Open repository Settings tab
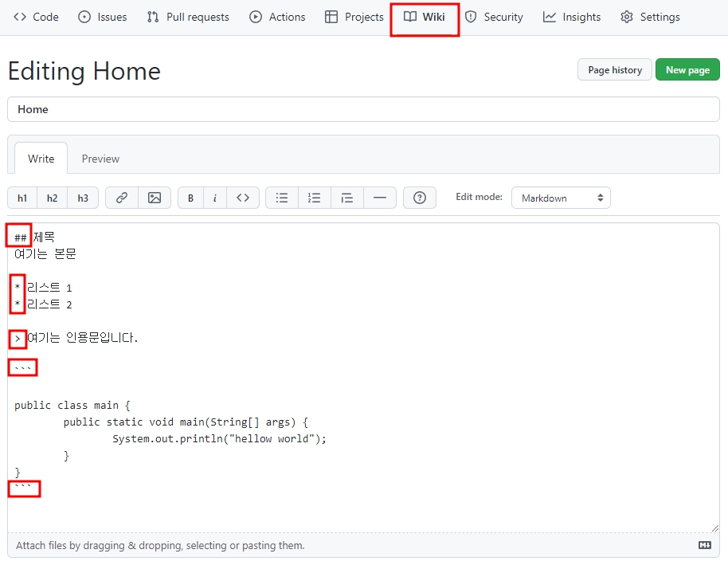 [650, 18]
